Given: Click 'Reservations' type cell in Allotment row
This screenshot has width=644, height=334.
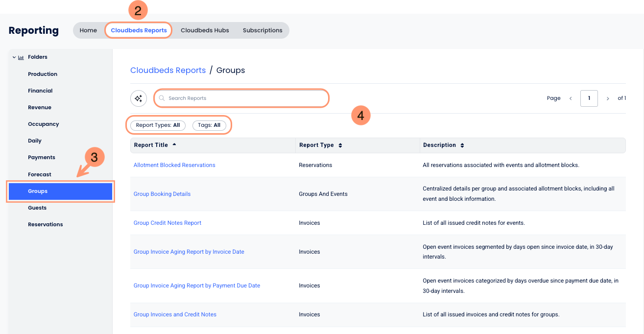Looking at the screenshot, I should [x=315, y=165].
